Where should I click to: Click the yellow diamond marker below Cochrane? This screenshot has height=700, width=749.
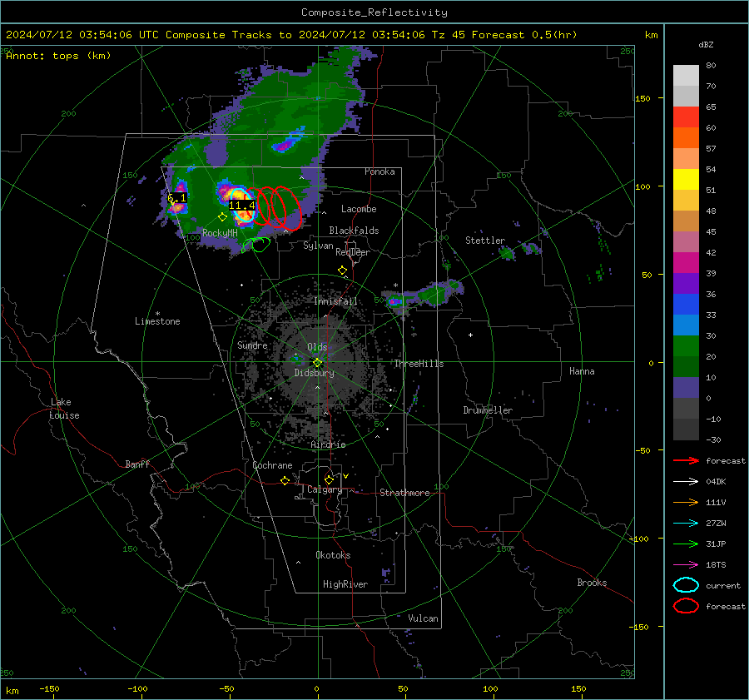285,480
